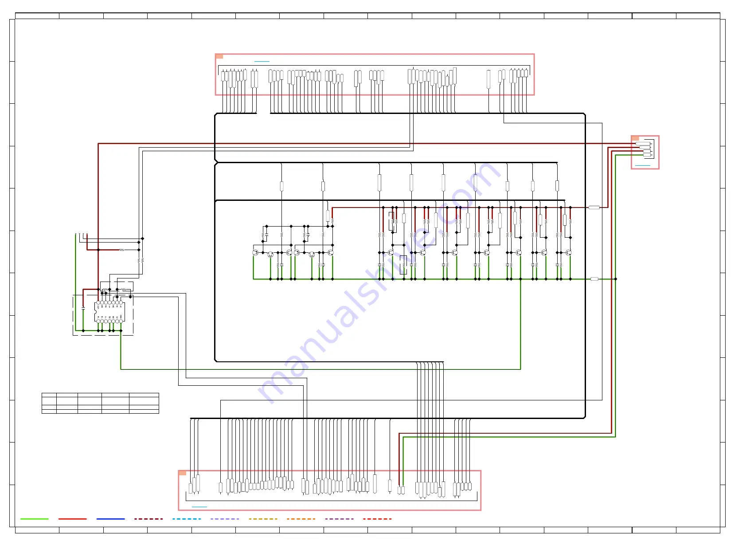
Task: Click the solid red legend line
Action: 73,519
